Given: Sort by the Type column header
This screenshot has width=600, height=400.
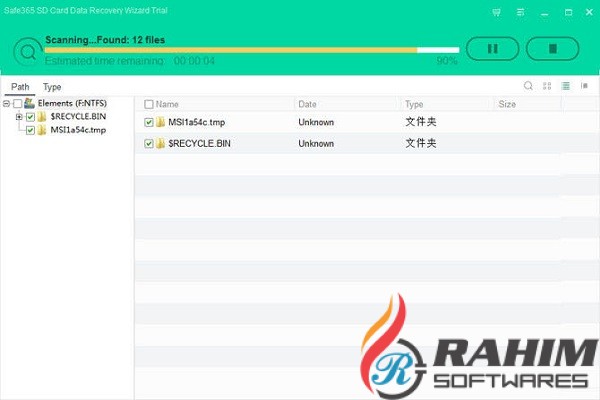Looking at the screenshot, I should point(414,104).
